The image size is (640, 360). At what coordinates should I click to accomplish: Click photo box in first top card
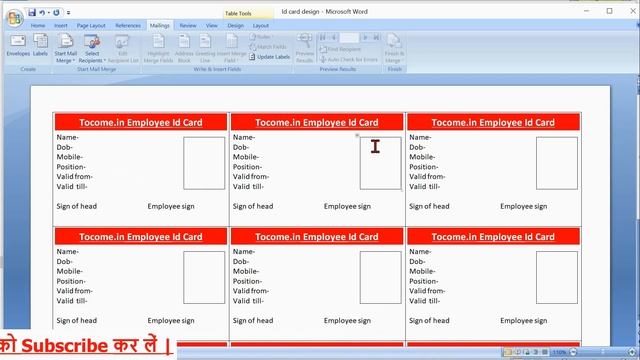click(204, 163)
